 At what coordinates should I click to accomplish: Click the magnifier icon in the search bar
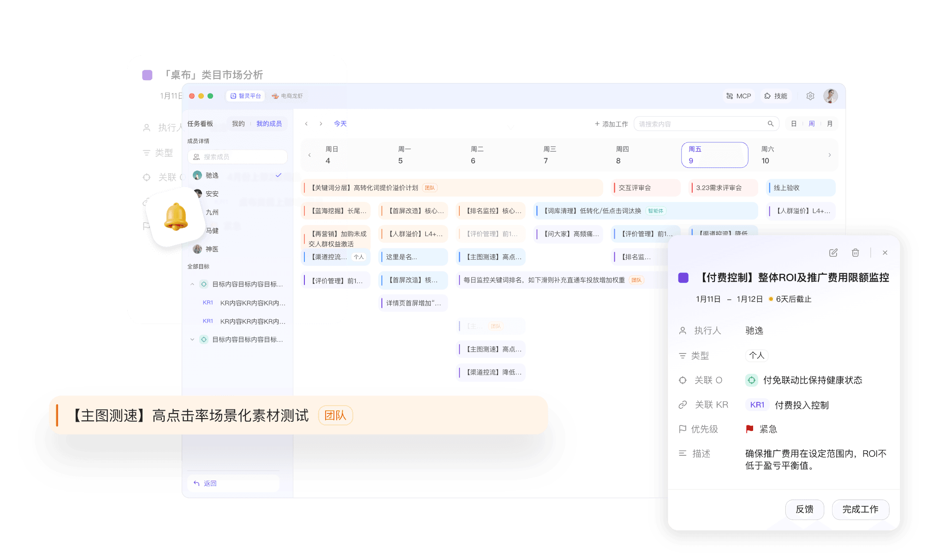coord(770,124)
